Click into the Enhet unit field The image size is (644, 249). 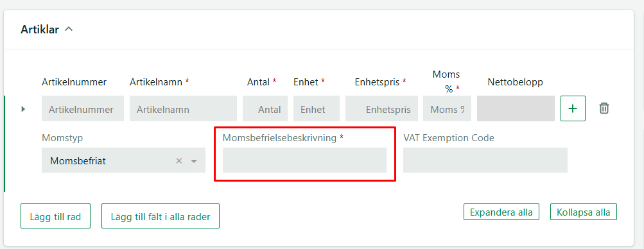pos(317,108)
